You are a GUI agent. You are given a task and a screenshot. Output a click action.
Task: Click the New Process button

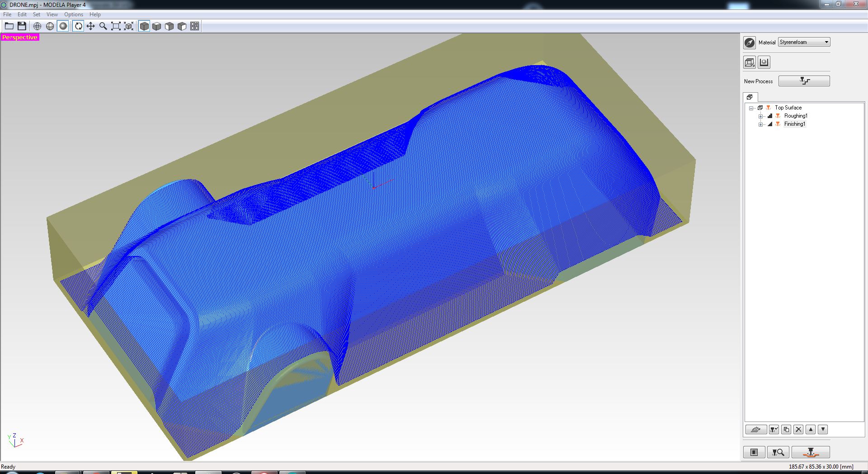tap(804, 81)
